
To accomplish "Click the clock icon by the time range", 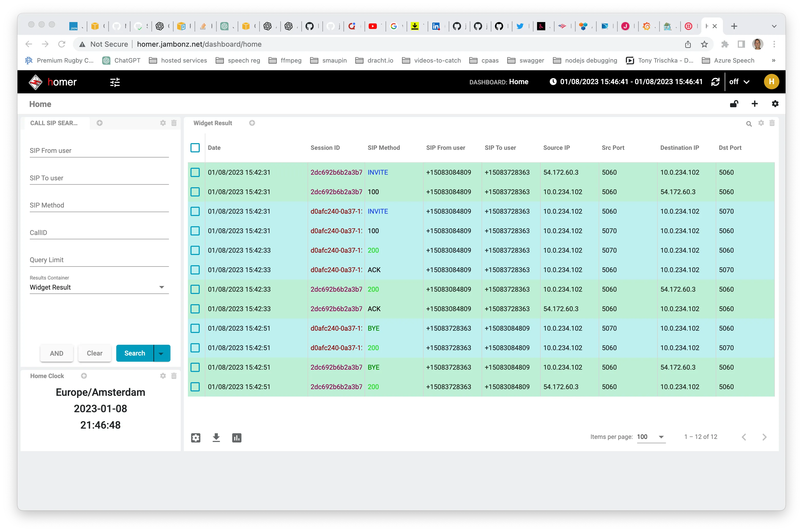I will 553,82.
